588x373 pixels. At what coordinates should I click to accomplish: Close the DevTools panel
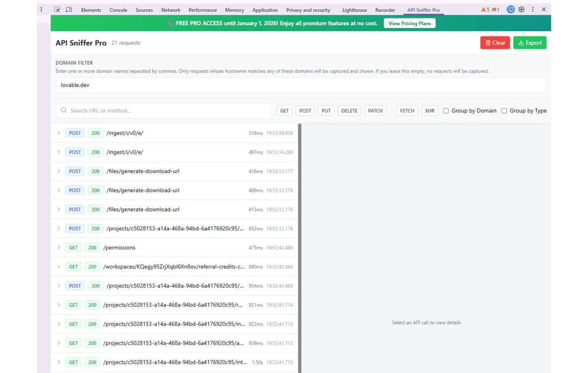point(544,9)
